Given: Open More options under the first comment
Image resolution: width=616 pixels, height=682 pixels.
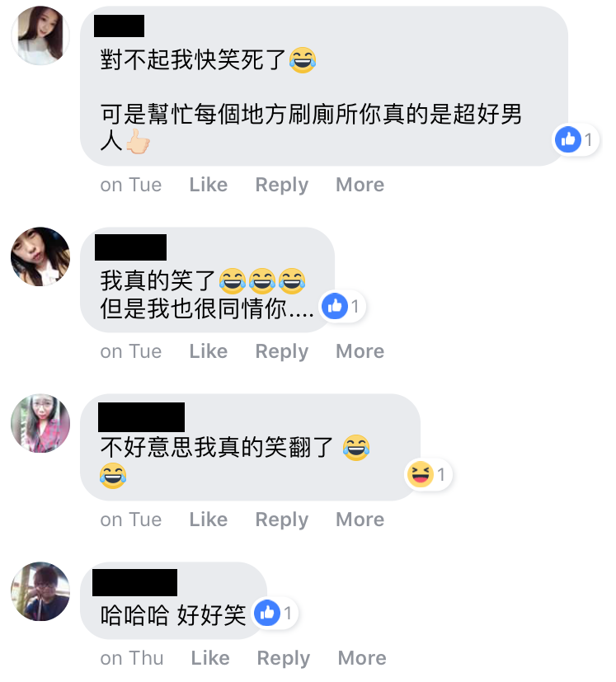Looking at the screenshot, I should point(360,185).
